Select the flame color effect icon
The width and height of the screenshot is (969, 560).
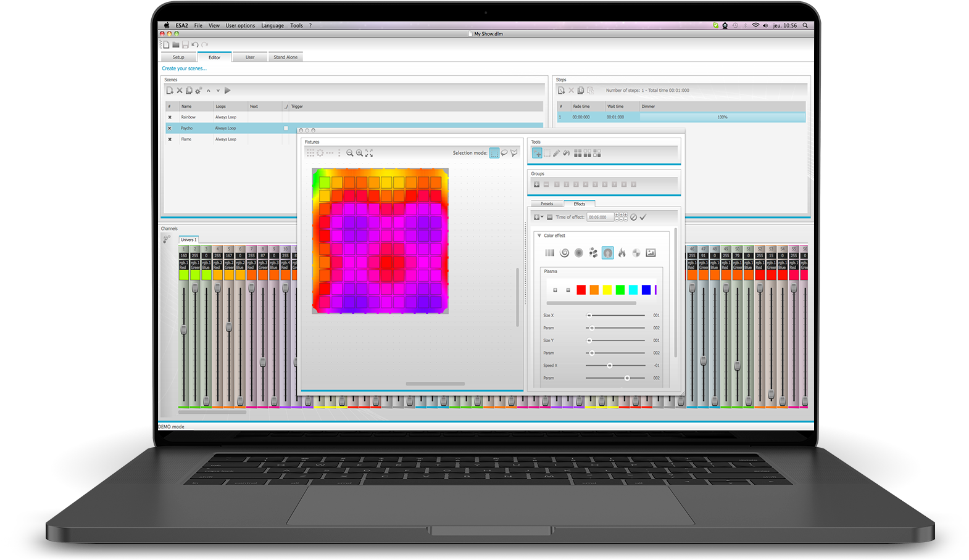point(622,253)
